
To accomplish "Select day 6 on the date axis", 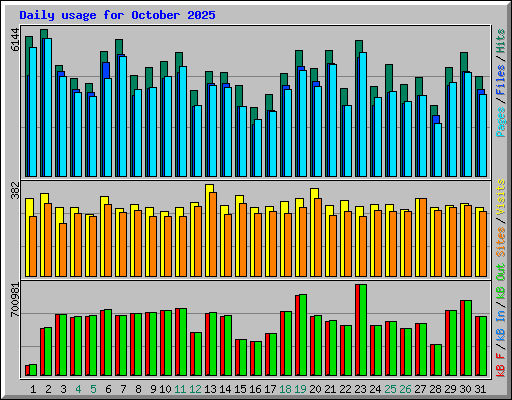I will point(108,389).
